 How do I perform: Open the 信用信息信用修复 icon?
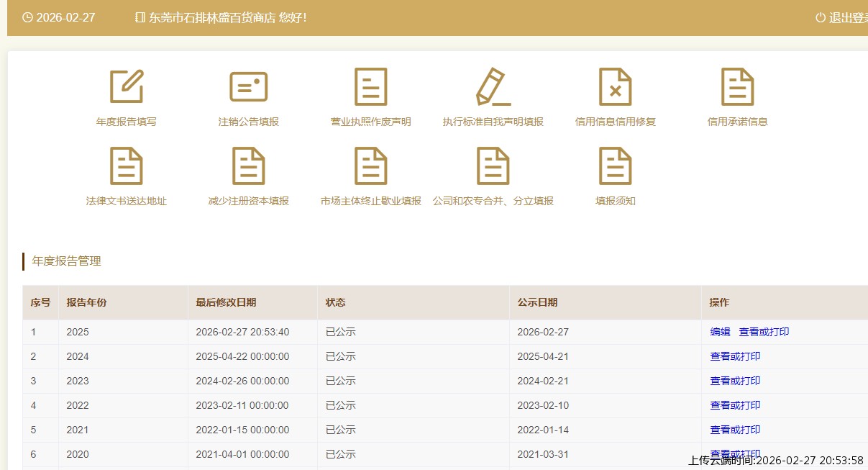point(616,87)
